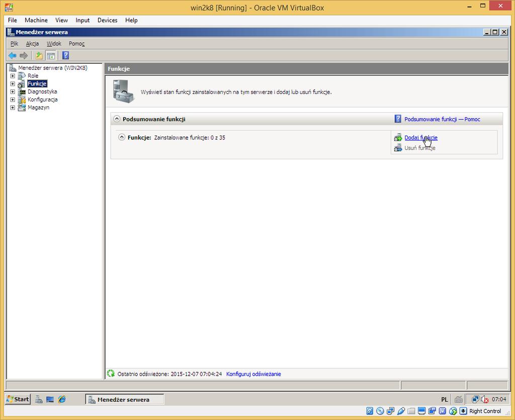The width and height of the screenshot is (515, 420).
Task: Expand the Diagnostyka tree node
Action: (x=13, y=91)
